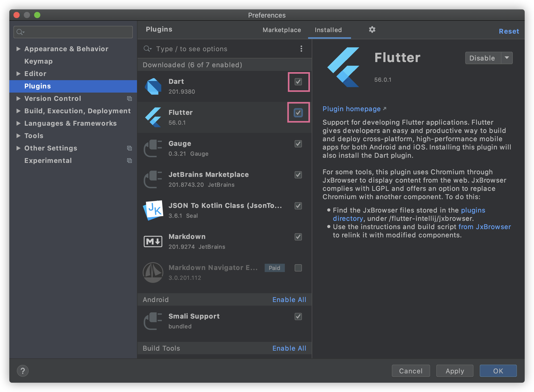Screen dimensions: 534x392
Task: Click the Dart plugin icon in list
Action: point(153,86)
